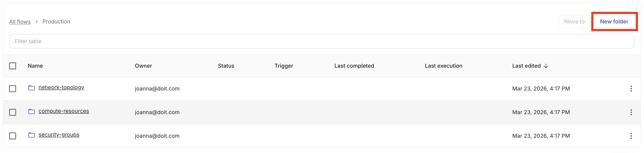The height and width of the screenshot is (153, 644).
Task: Click the New folder button
Action: point(614,22)
